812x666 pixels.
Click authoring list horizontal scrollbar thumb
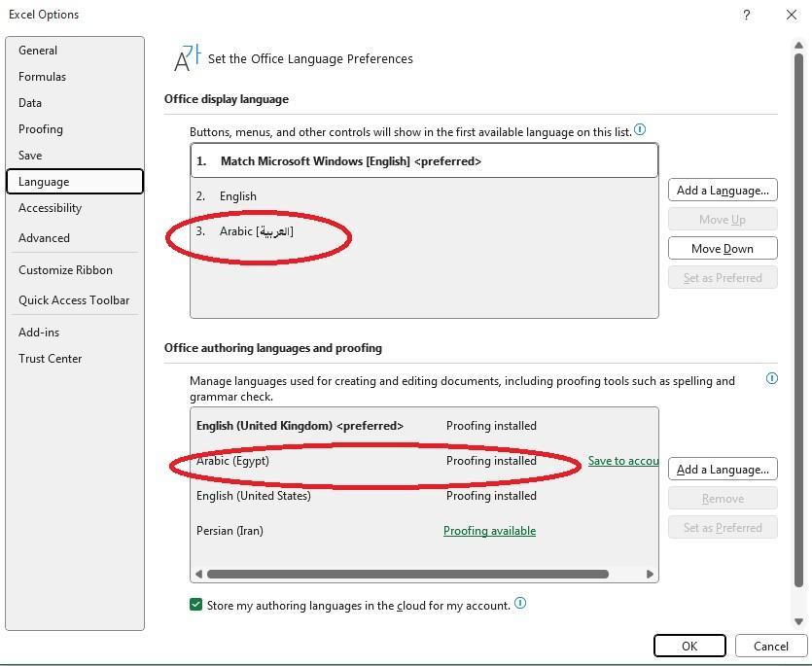[407, 574]
